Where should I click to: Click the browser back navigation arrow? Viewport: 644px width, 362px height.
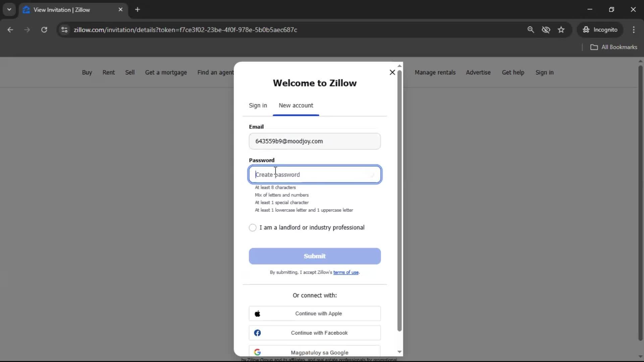point(10,30)
